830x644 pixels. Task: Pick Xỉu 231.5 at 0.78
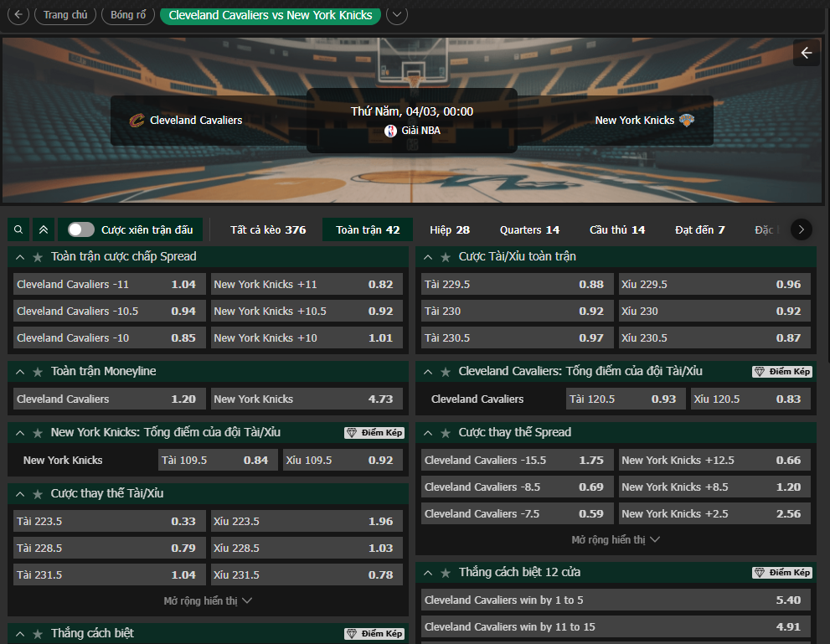307,574
